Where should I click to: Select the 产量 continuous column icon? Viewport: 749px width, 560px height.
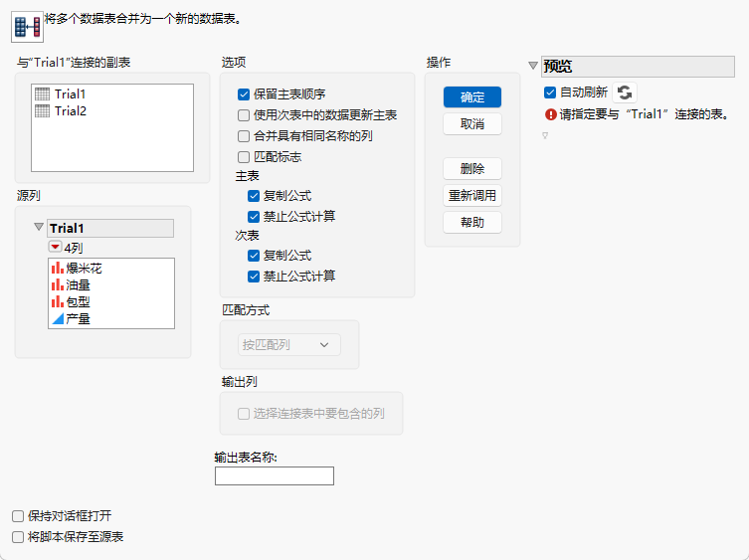coord(58,318)
